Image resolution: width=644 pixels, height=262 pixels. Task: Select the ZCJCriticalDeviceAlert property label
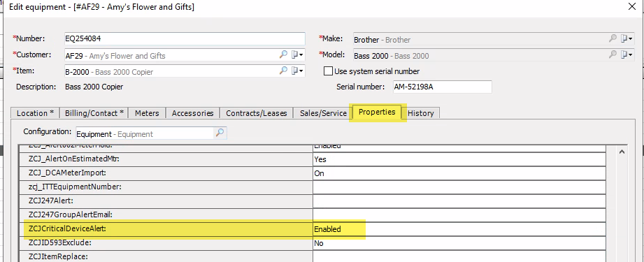coord(67,228)
